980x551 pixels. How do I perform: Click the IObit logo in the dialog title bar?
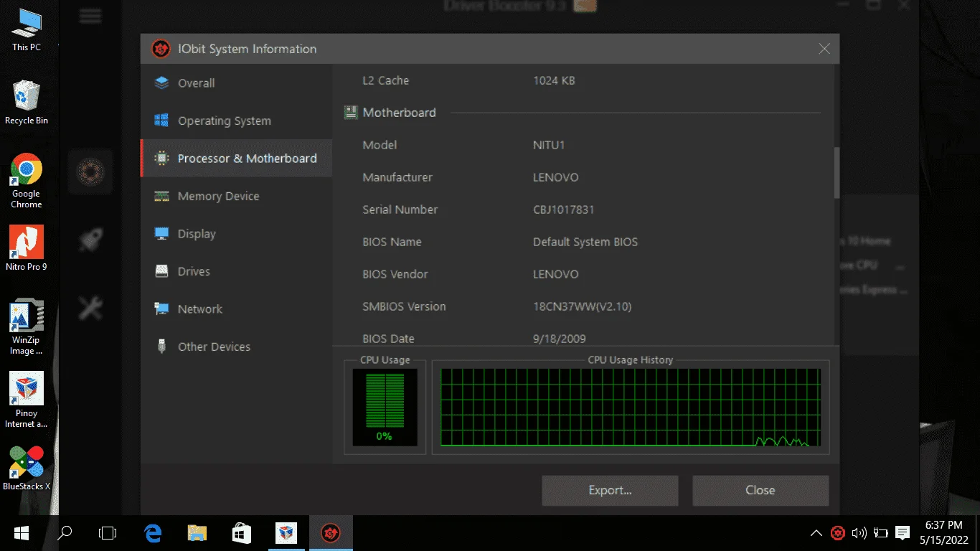[x=161, y=49]
